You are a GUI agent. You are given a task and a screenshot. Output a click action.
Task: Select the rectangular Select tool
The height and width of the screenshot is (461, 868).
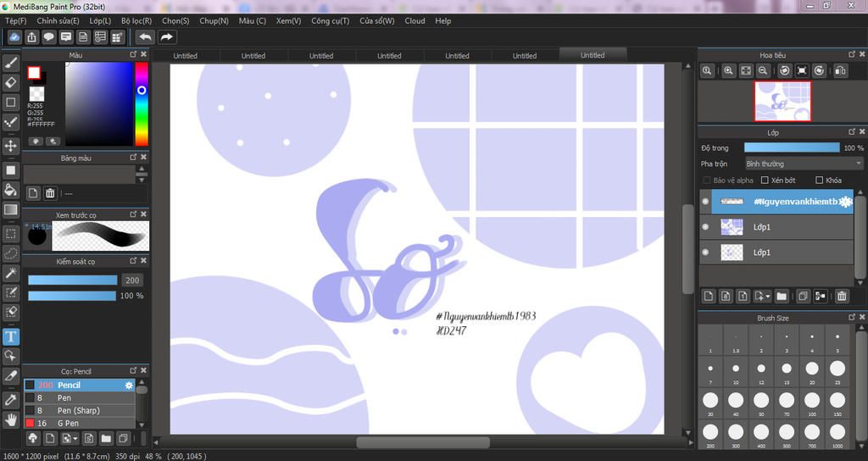tap(10, 234)
